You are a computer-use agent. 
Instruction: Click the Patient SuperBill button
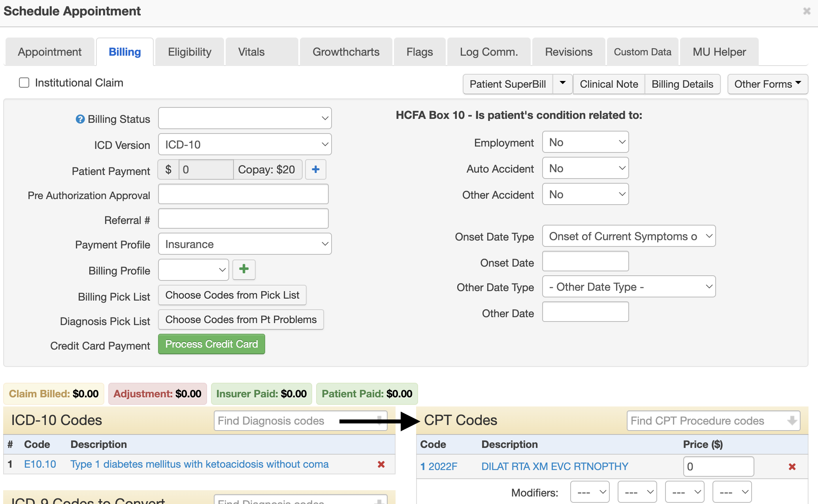tap(508, 84)
